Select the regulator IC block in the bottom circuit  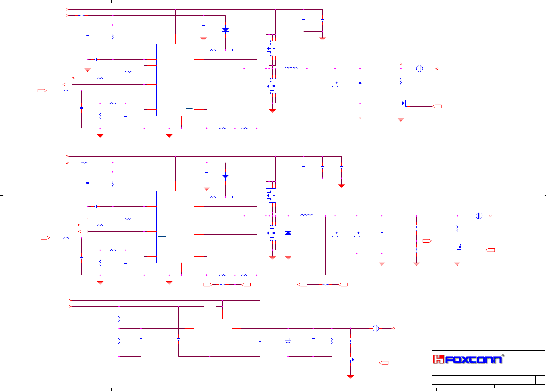pyautogui.click(x=213, y=328)
